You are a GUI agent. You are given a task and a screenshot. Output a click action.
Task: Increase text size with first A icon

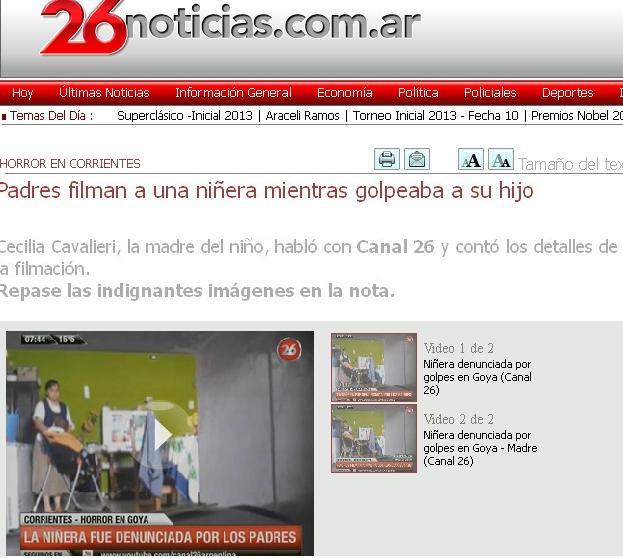(x=471, y=160)
